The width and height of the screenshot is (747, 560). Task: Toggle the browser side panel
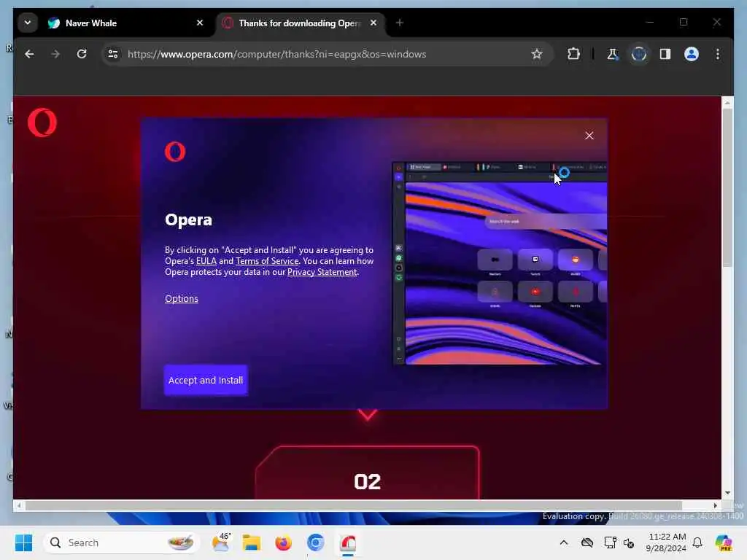pyautogui.click(x=665, y=54)
